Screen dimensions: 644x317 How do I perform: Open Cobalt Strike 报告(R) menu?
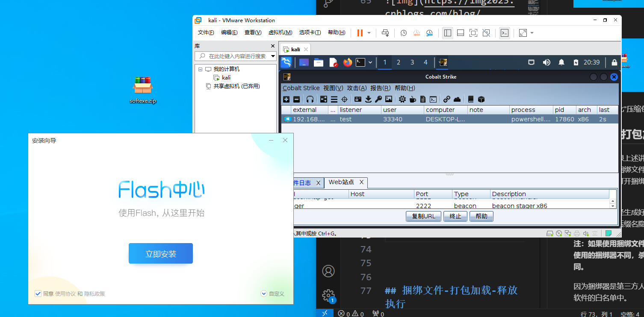point(381,88)
